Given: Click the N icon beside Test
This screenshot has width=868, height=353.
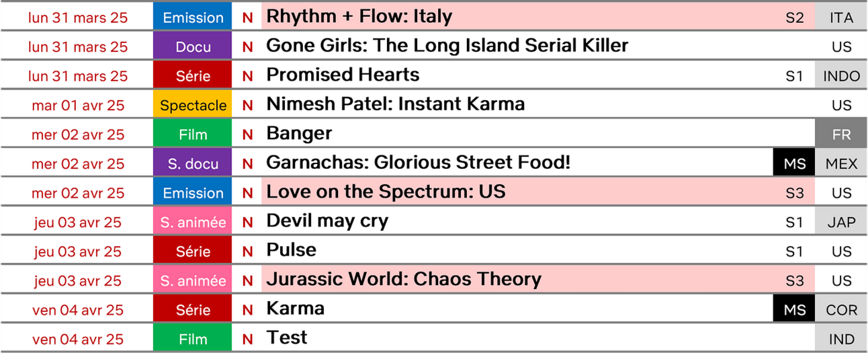Looking at the screenshot, I should click(x=248, y=340).
